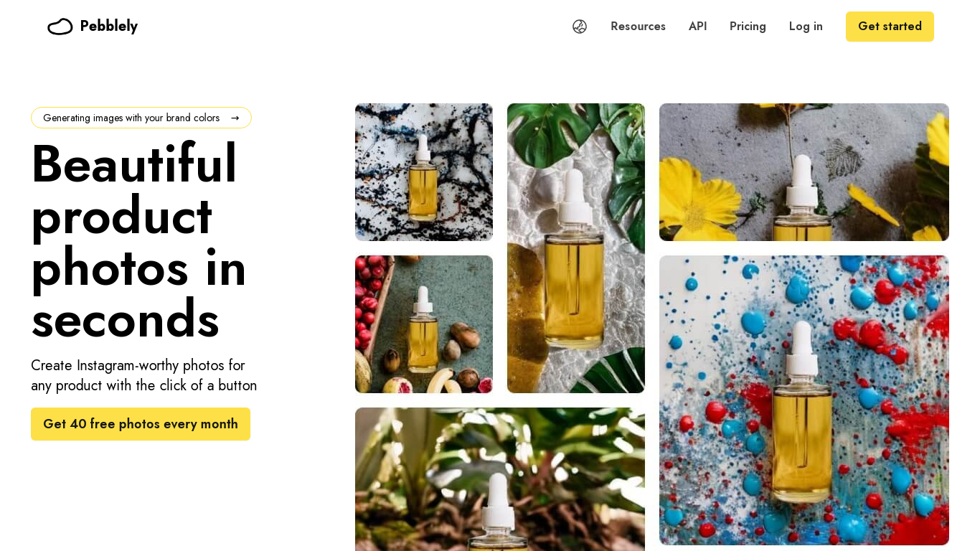Open Resources menu in navigation
Viewport: 980px width, 551px height.
point(638,27)
